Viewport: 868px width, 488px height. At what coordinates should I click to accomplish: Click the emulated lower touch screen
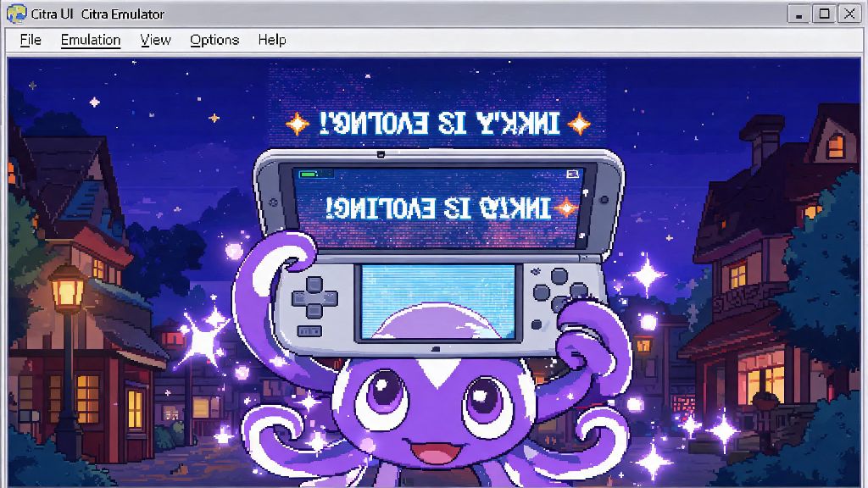pos(438,302)
